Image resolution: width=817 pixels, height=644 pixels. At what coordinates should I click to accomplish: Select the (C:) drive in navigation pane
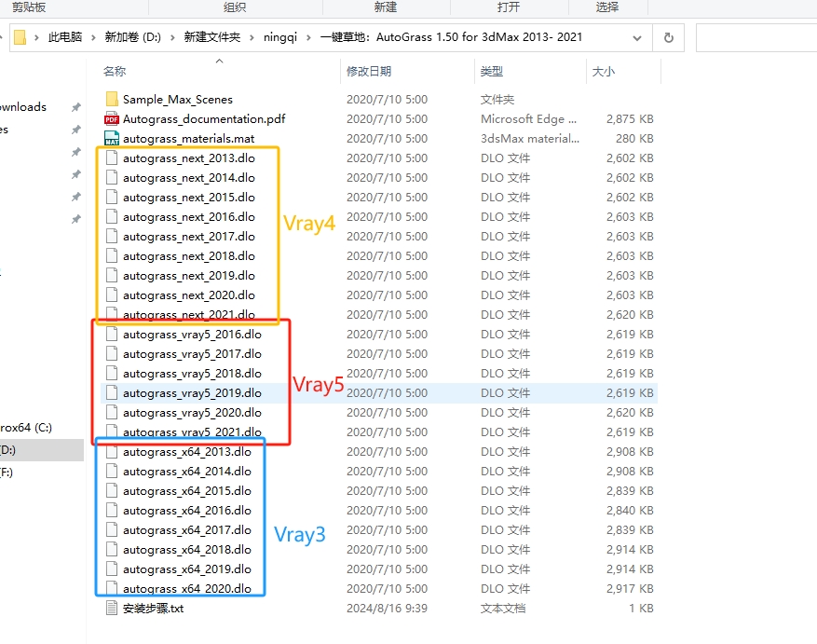point(25,428)
